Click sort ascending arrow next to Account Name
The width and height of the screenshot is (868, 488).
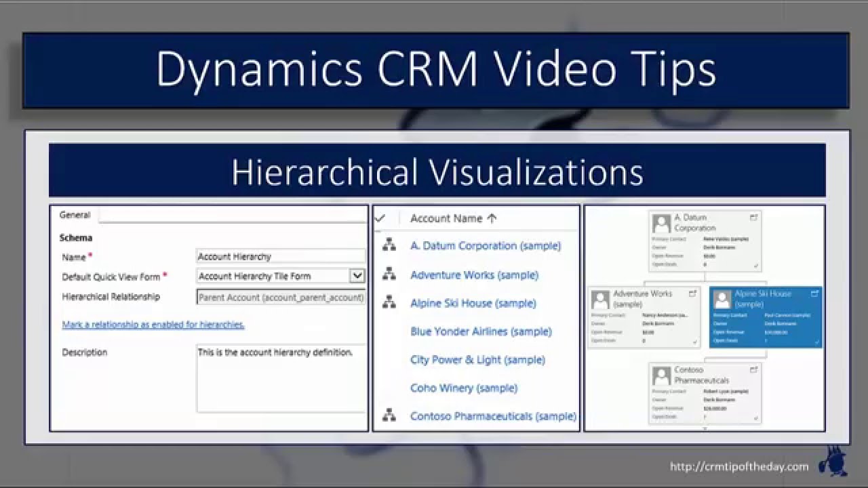coord(492,218)
